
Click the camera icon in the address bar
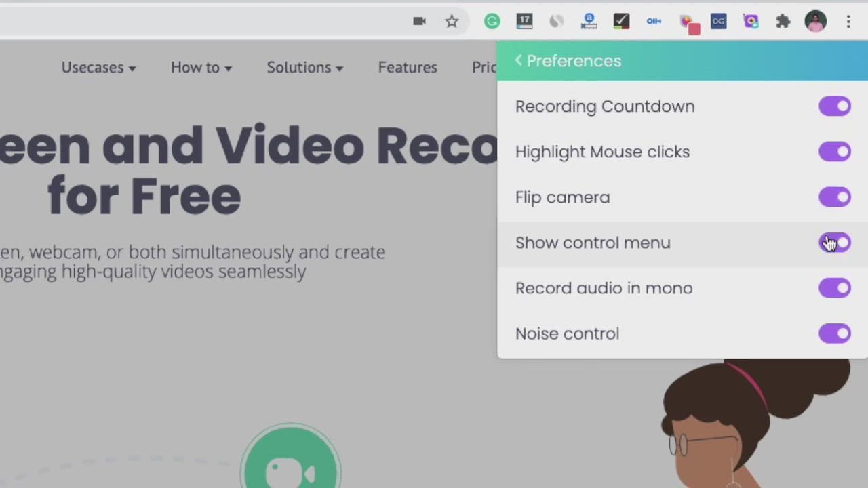click(419, 22)
